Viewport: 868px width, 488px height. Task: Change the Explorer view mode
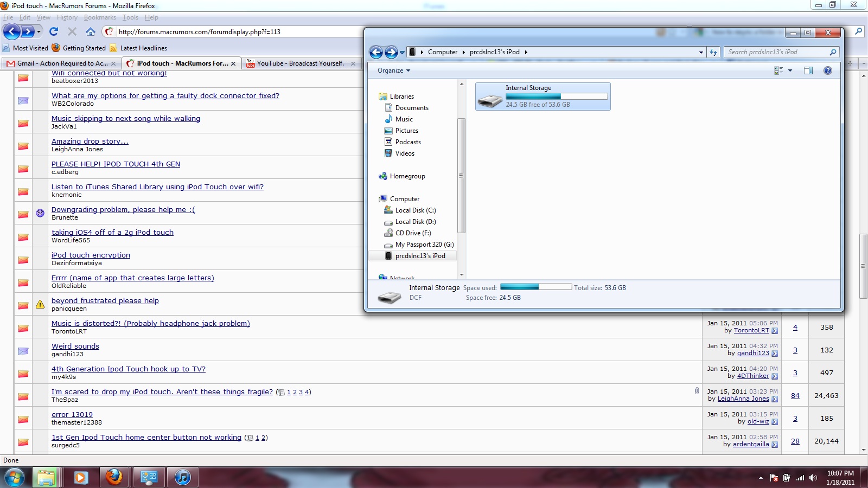(x=778, y=70)
